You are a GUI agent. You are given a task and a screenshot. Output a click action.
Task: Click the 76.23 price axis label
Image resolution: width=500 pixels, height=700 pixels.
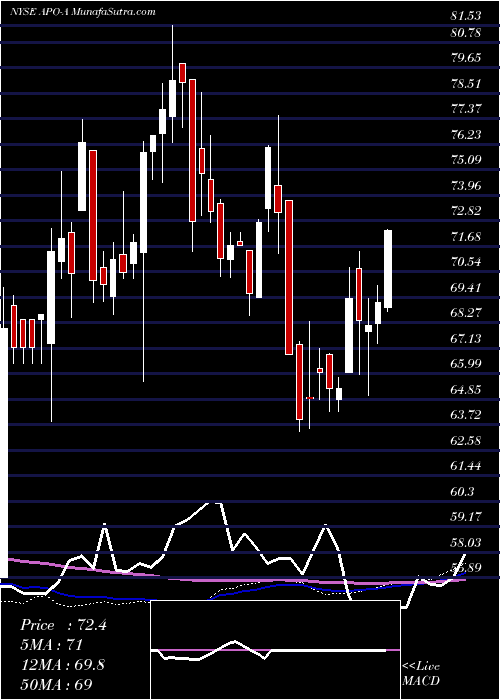point(467,134)
